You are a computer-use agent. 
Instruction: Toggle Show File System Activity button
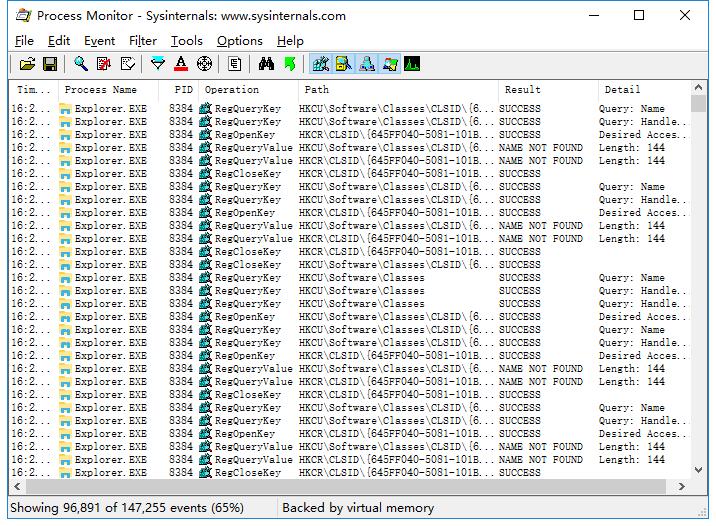coord(344,64)
